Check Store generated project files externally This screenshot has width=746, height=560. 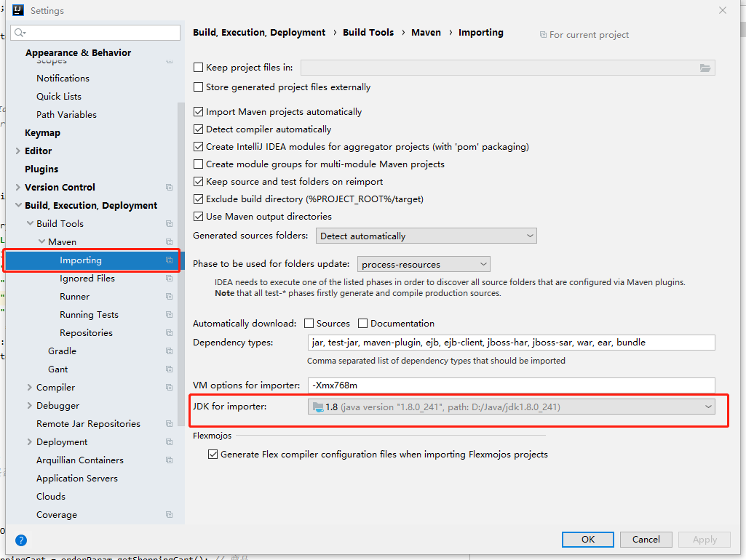199,87
